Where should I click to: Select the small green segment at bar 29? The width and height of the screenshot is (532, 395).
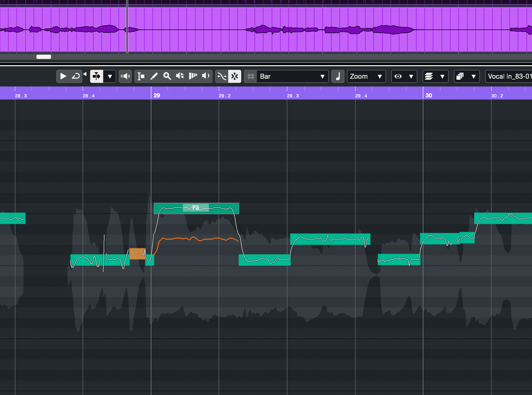(x=150, y=260)
